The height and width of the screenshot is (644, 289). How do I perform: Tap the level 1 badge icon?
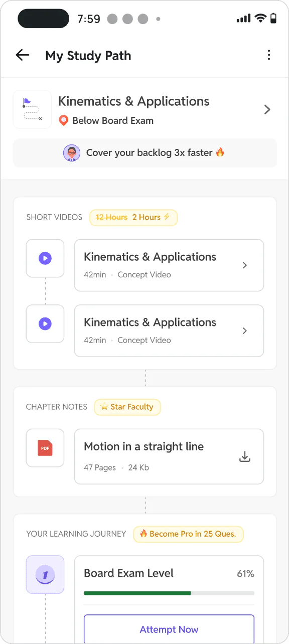45,575
